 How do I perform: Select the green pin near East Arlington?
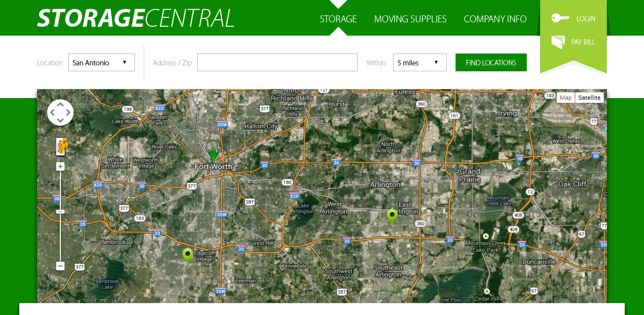392,215
